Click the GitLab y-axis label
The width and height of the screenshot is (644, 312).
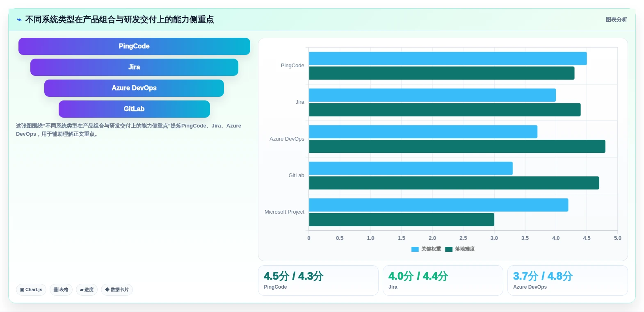[x=296, y=175]
